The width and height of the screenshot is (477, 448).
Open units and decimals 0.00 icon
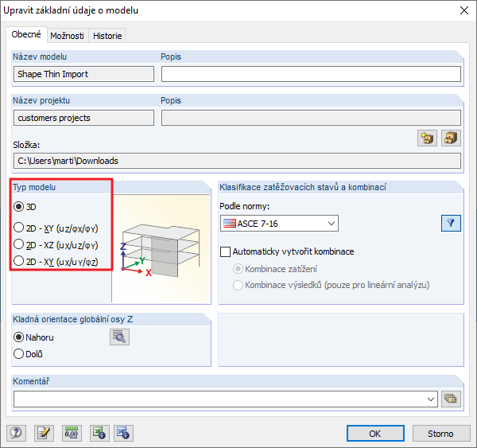point(72,433)
